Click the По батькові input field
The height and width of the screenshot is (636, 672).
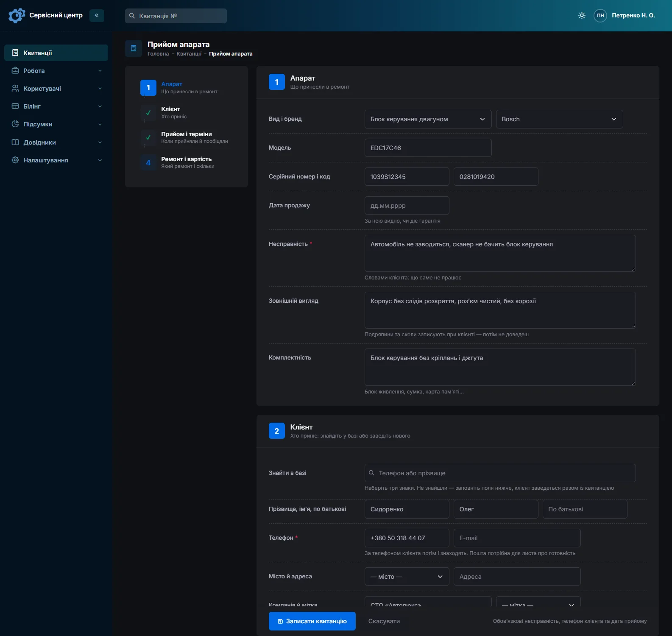click(585, 509)
